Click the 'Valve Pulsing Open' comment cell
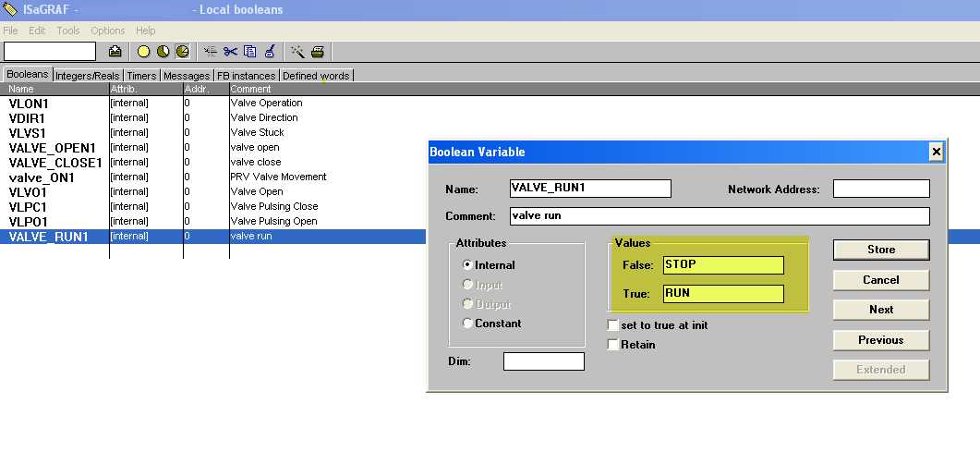The width and height of the screenshot is (980, 452). pos(273,221)
